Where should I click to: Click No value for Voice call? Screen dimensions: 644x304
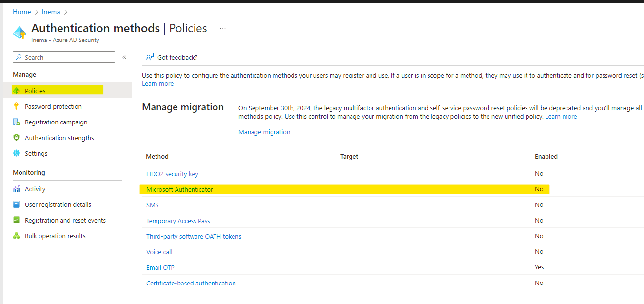click(x=539, y=251)
